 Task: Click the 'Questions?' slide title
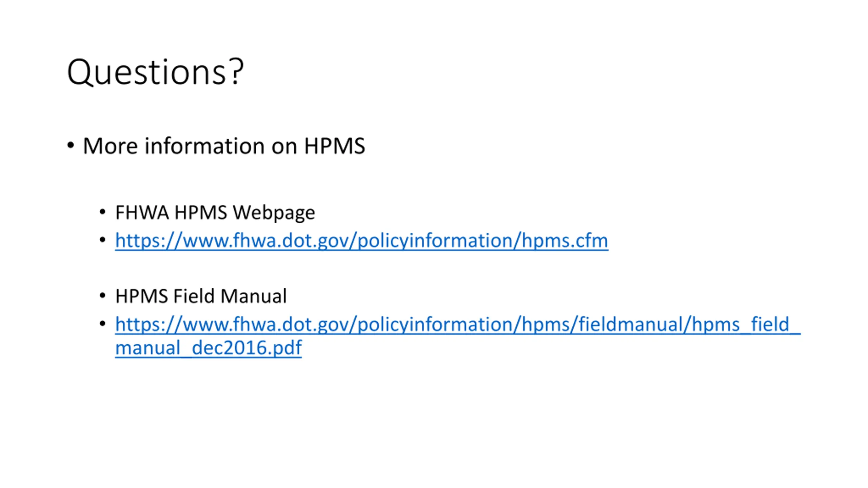click(x=155, y=72)
